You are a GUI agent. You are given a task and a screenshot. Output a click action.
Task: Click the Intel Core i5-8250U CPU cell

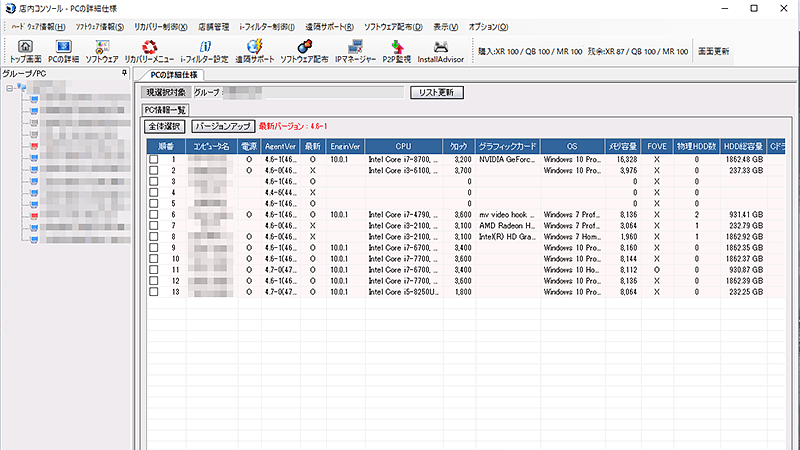click(x=404, y=292)
